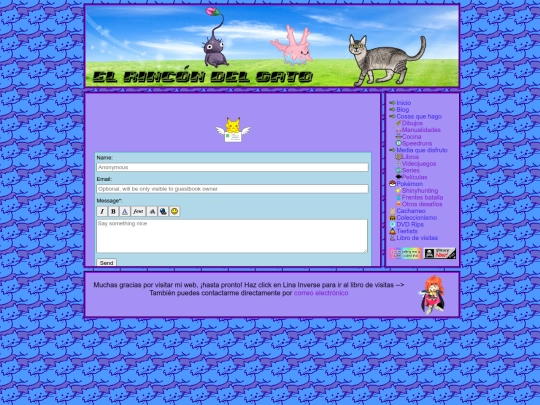Click the black icon beside Películas
The width and height of the screenshot is (540, 405).
(398, 177)
